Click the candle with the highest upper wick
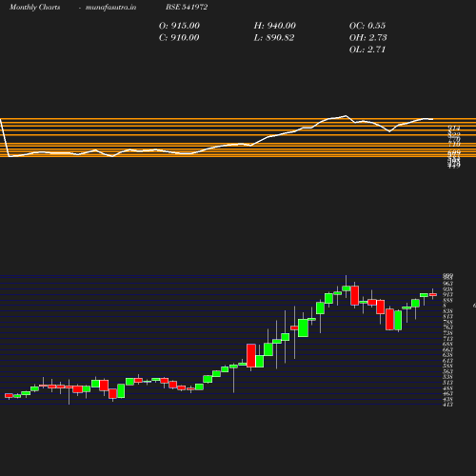This screenshot has width=476, height=476. pyautogui.click(x=347, y=288)
